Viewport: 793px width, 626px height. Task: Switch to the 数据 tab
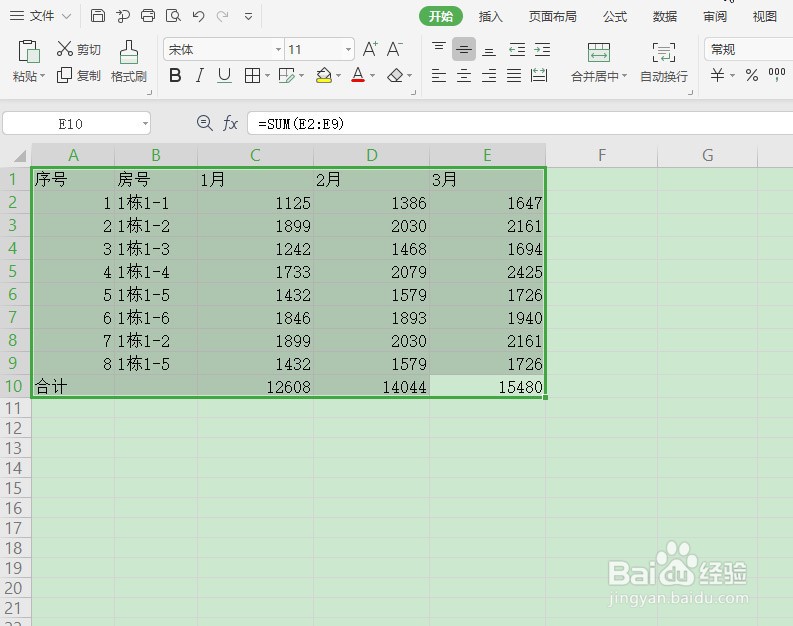click(x=665, y=17)
